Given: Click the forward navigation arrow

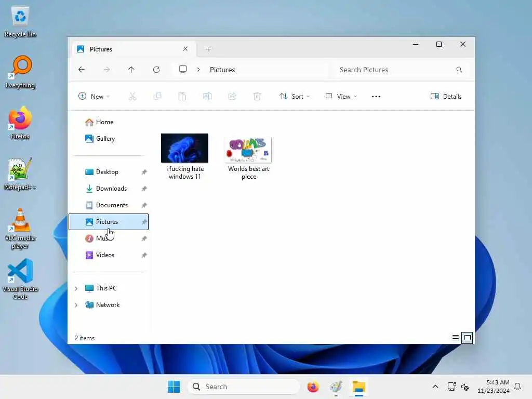Looking at the screenshot, I should (107, 70).
